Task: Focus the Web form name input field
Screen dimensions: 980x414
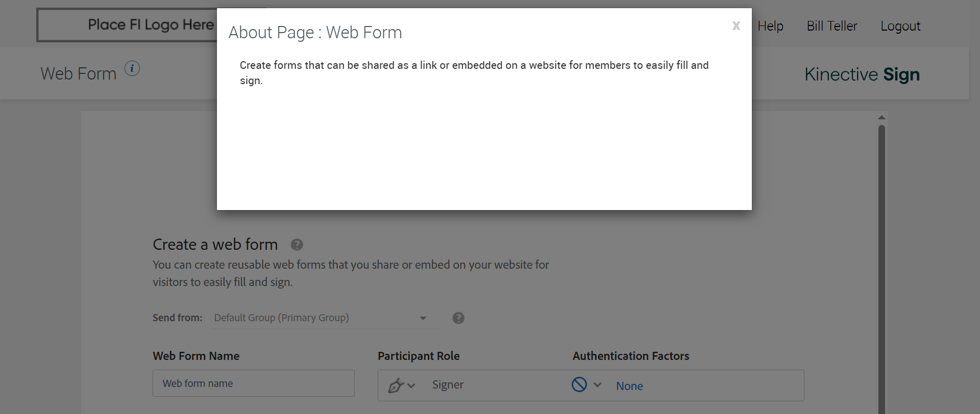Action: pos(253,383)
